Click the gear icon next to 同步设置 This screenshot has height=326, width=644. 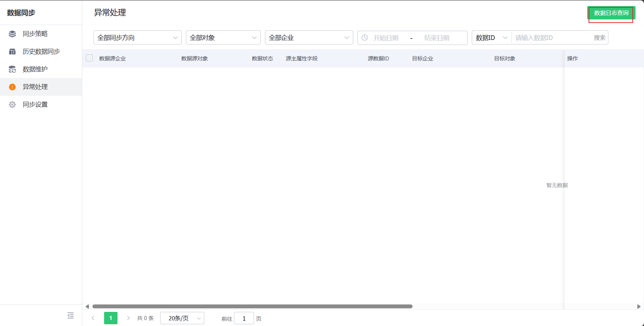coord(12,104)
